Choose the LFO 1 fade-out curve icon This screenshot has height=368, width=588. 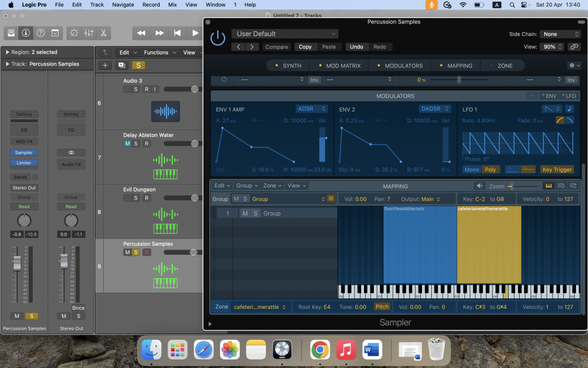point(569,120)
